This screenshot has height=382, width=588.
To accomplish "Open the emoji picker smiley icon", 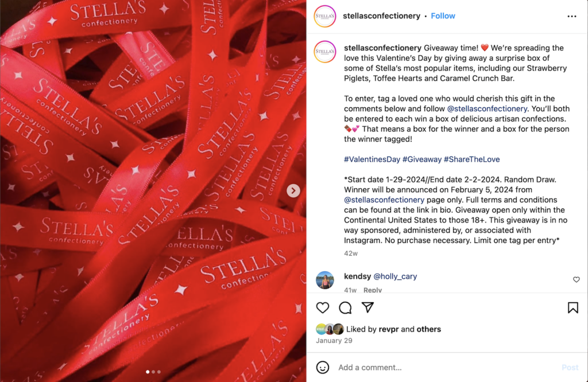I will (323, 368).
